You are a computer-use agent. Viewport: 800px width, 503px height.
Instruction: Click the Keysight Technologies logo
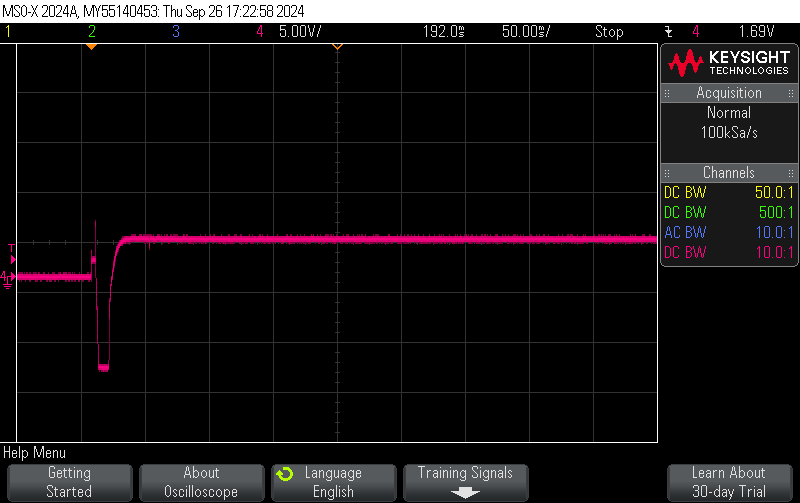click(x=729, y=63)
